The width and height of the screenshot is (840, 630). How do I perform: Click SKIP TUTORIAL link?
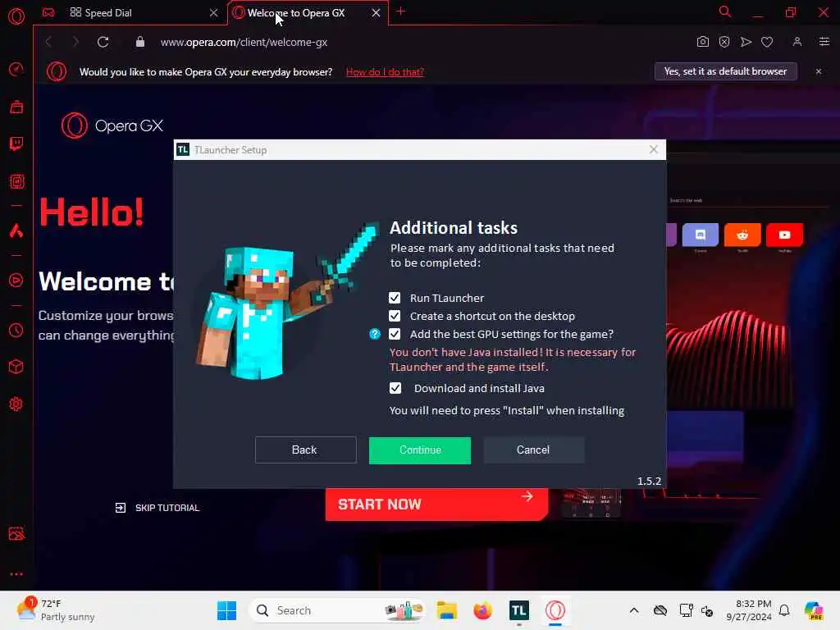pos(157,508)
